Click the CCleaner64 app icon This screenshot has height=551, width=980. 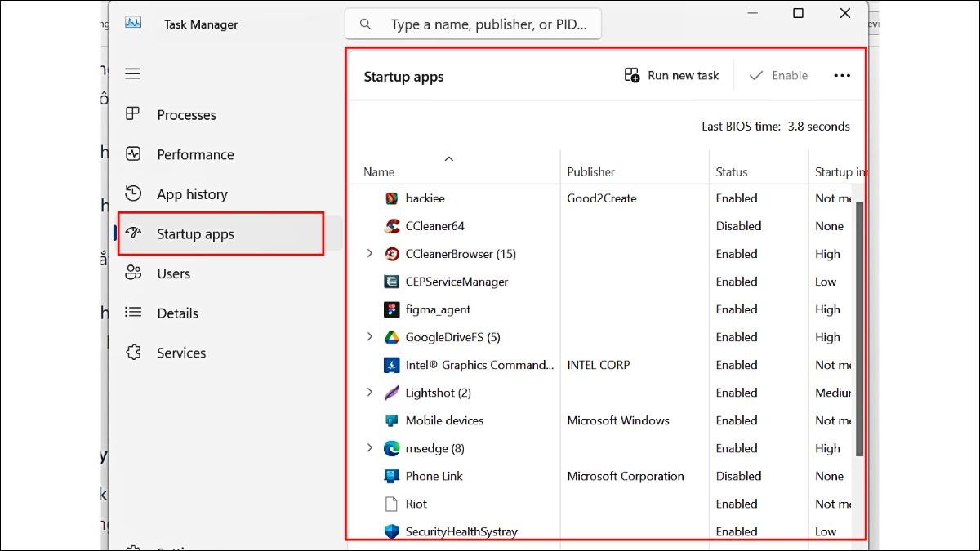[x=391, y=225]
